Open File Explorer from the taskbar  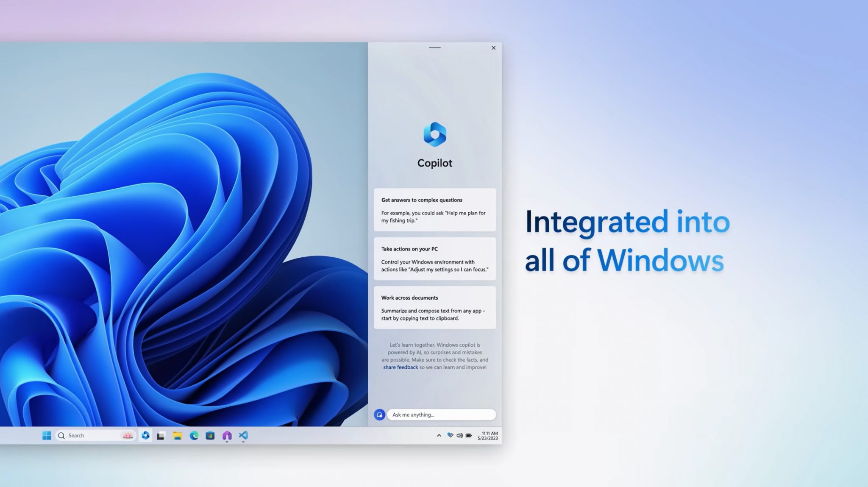(x=178, y=435)
